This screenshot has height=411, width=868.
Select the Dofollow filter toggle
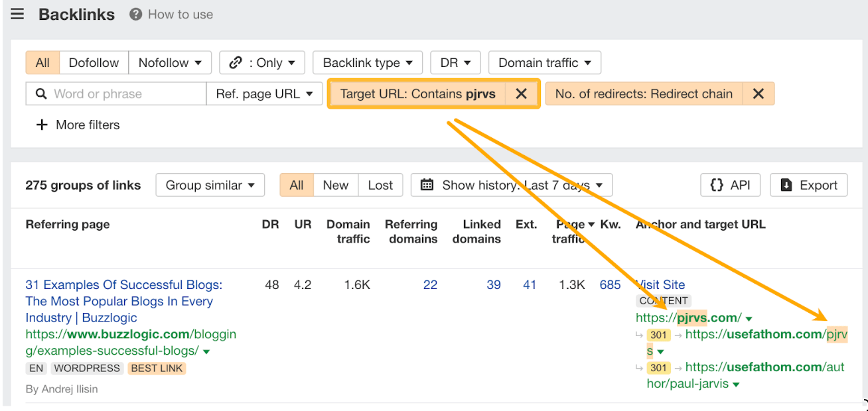point(94,63)
